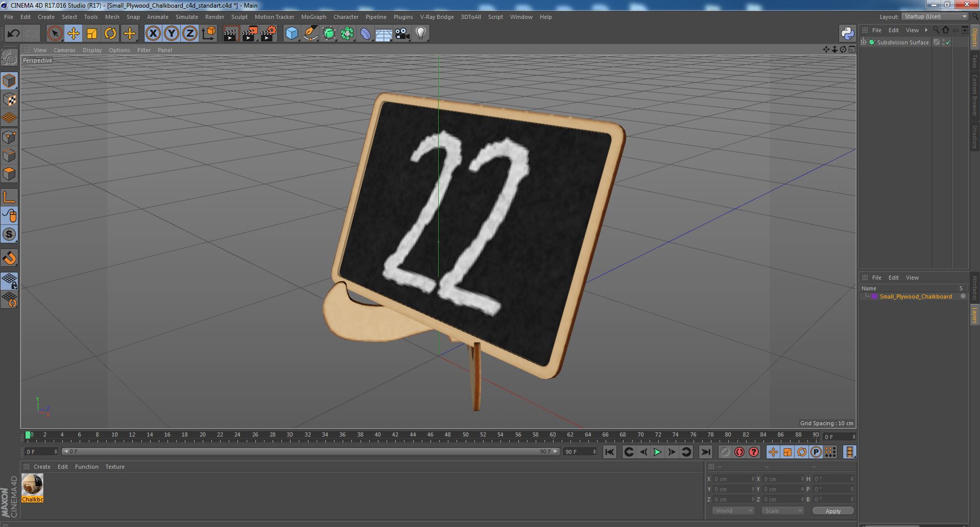Viewport: 980px width, 527px height.
Task: Enable the Axis mode icon
Action: pyautogui.click(x=9, y=197)
